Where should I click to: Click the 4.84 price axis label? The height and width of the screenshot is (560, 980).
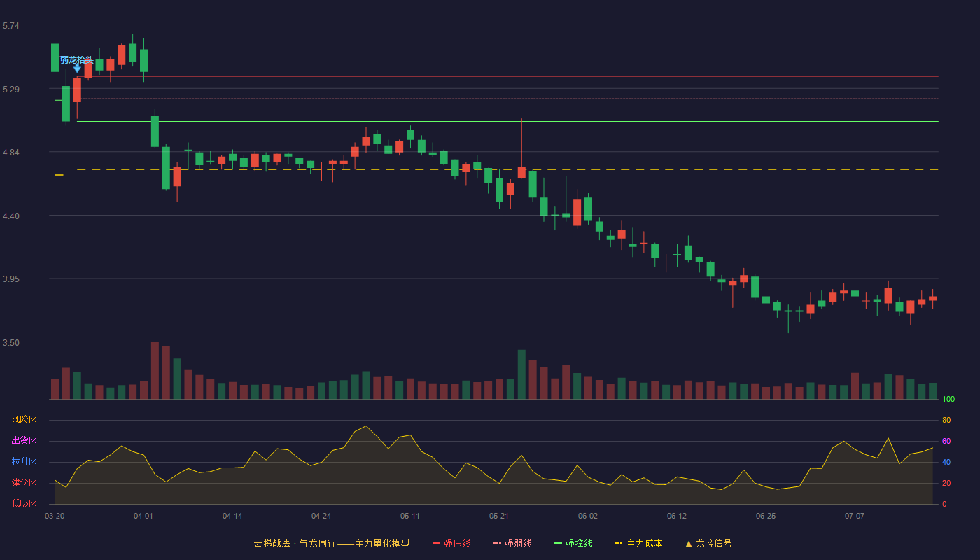[x=11, y=153]
